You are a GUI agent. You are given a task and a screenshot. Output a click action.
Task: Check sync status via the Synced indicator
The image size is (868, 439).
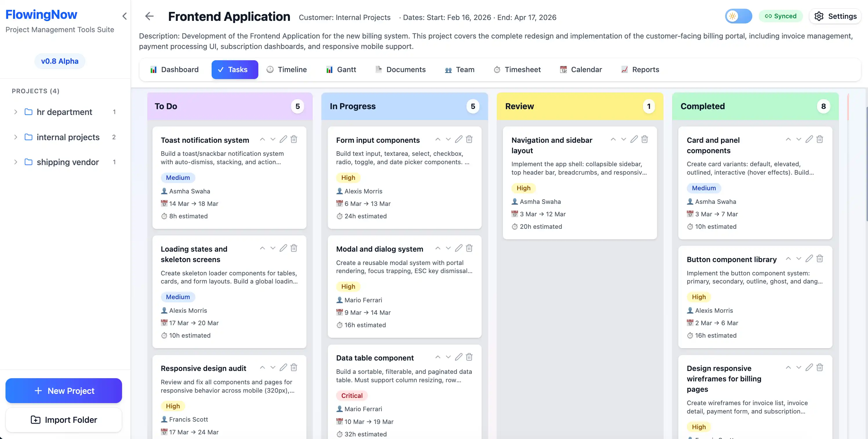click(781, 16)
